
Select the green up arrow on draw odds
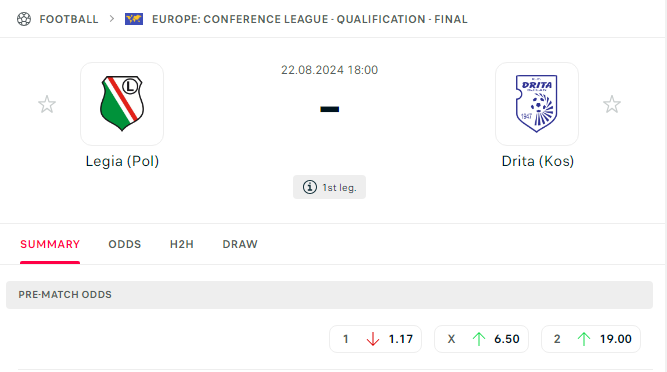479,339
